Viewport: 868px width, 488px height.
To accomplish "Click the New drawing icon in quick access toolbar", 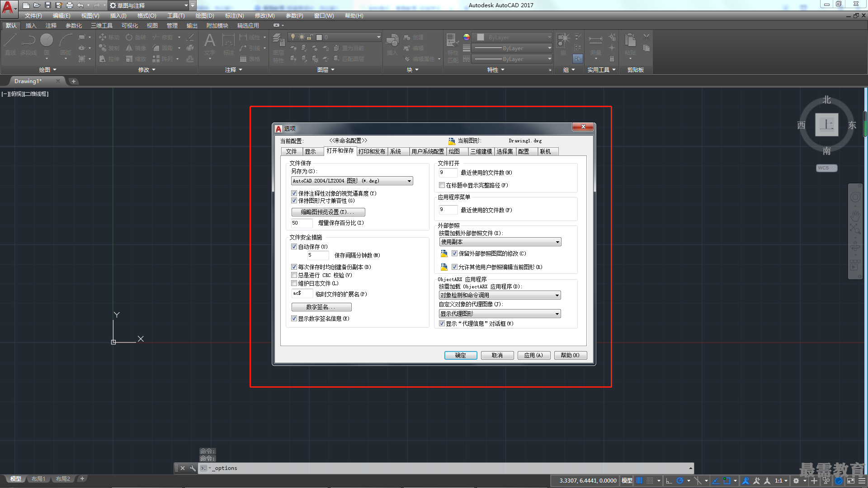I will [26, 5].
